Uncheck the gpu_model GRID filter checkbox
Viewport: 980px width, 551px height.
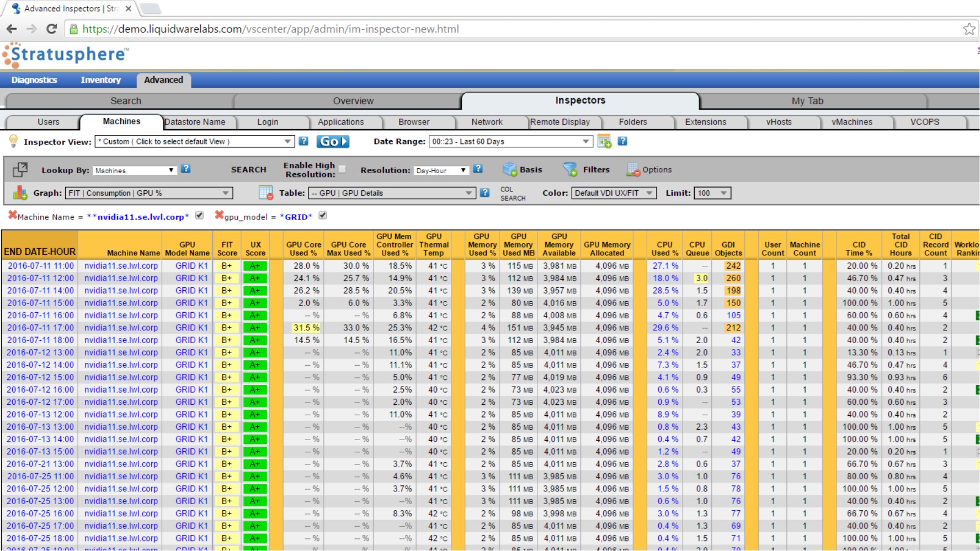pyautogui.click(x=323, y=215)
